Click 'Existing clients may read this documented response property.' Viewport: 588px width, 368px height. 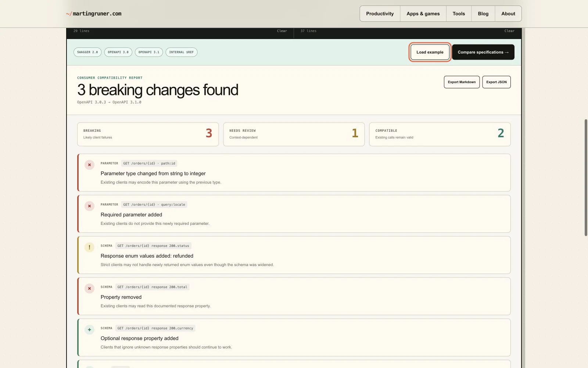[x=155, y=306]
